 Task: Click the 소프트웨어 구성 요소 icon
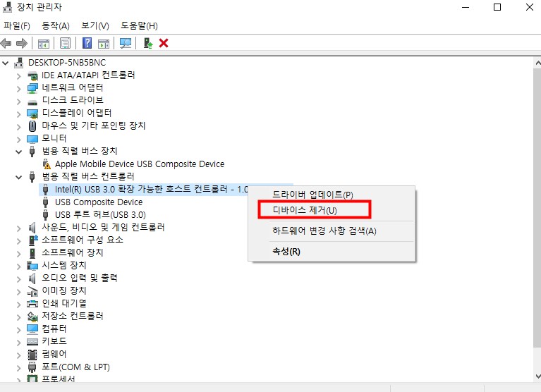[32, 240]
